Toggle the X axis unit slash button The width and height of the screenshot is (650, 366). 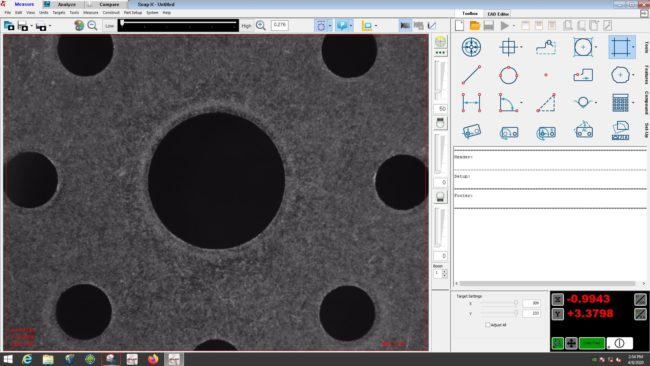coord(640,299)
